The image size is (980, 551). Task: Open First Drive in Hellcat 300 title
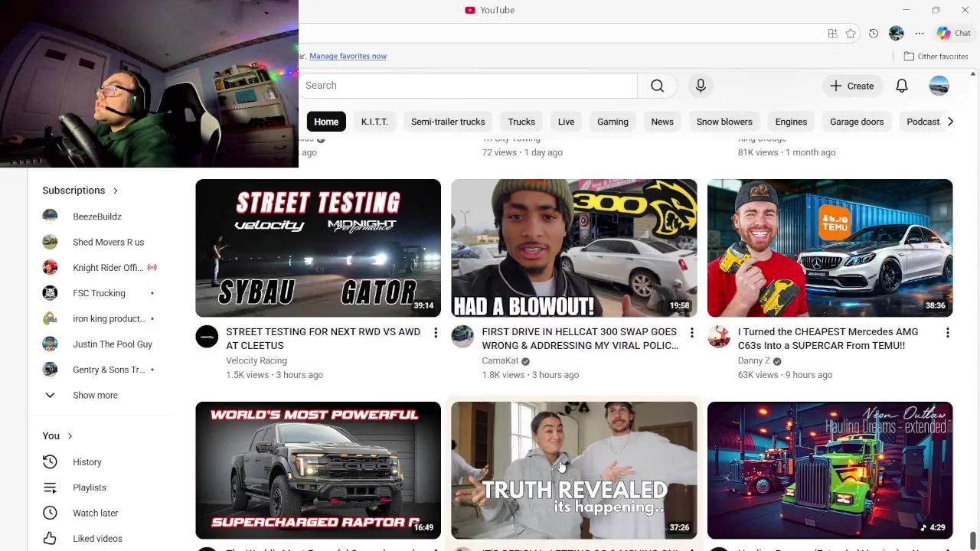pyautogui.click(x=580, y=338)
